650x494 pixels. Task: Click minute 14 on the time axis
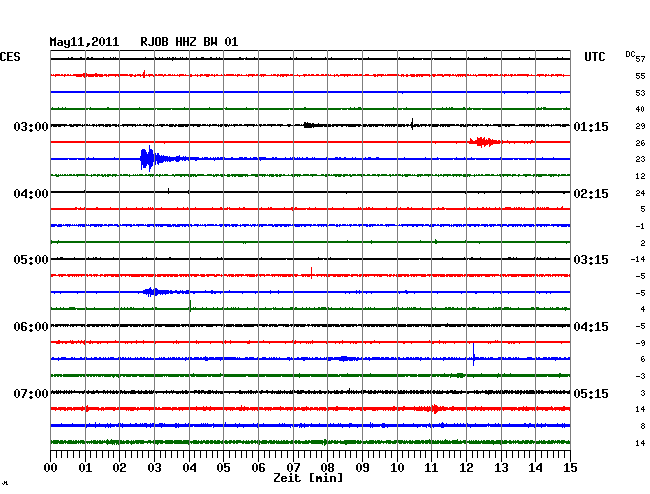click(x=535, y=468)
